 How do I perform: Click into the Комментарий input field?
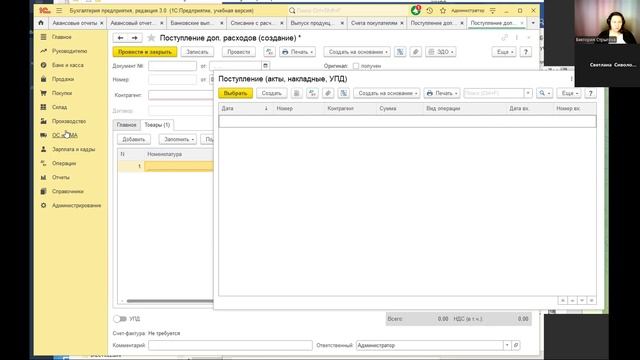231,345
